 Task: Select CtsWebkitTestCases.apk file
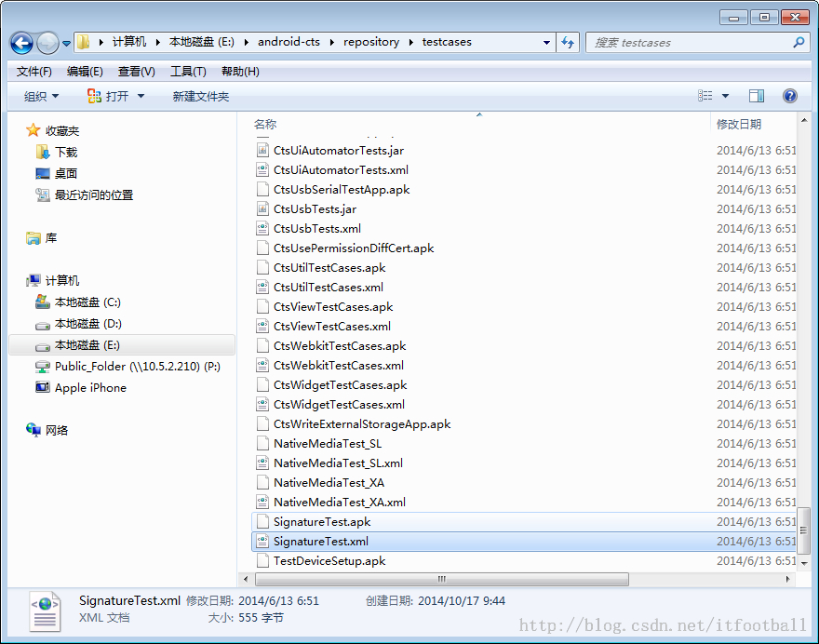point(340,346)
